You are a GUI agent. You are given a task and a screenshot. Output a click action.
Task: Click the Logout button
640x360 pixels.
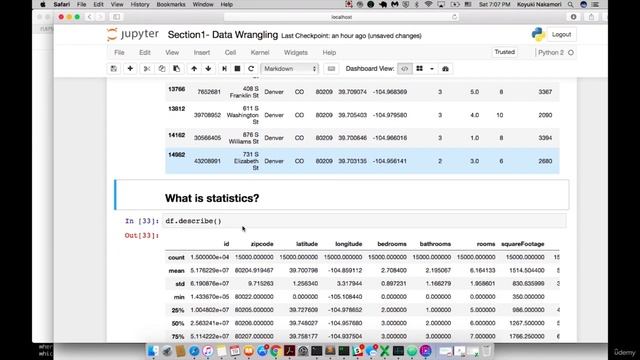click(561, 35)
